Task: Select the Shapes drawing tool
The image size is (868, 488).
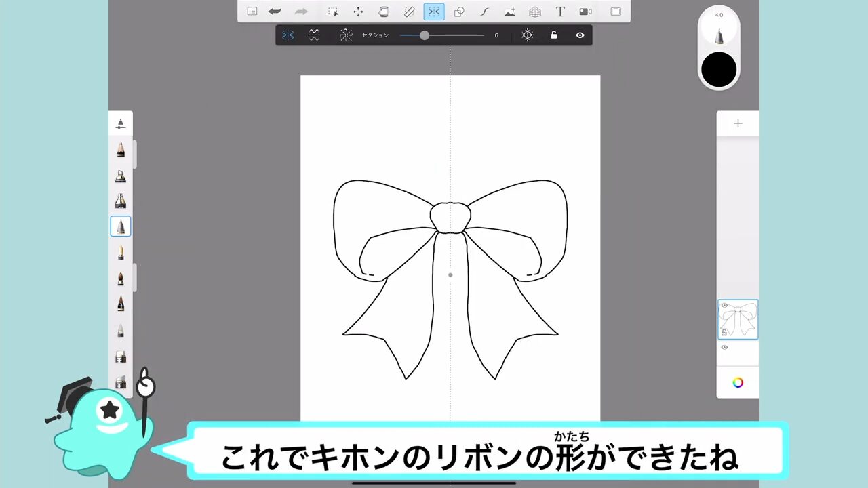Action: [459, 12]
